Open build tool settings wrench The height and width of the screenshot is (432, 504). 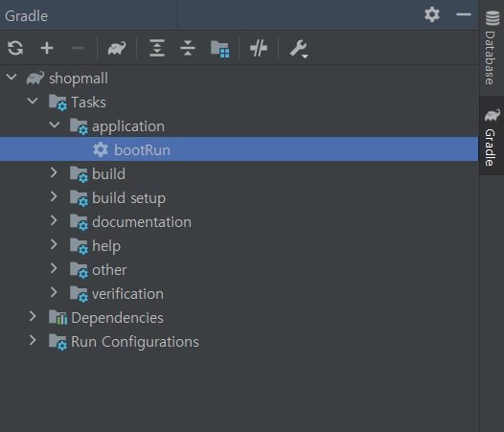point(299,49)
